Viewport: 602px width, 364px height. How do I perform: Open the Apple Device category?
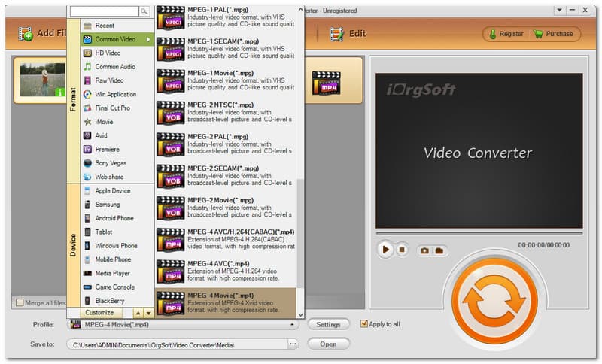117,190
